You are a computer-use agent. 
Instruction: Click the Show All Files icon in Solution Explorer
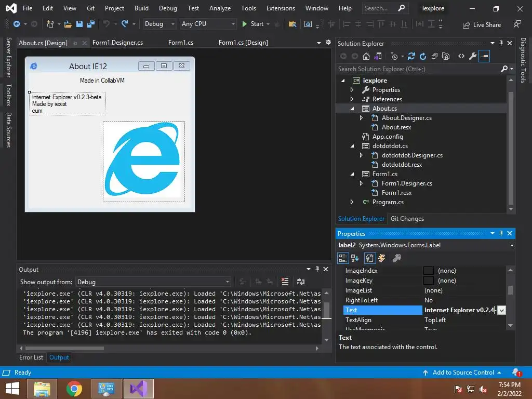tap(446, 56)
